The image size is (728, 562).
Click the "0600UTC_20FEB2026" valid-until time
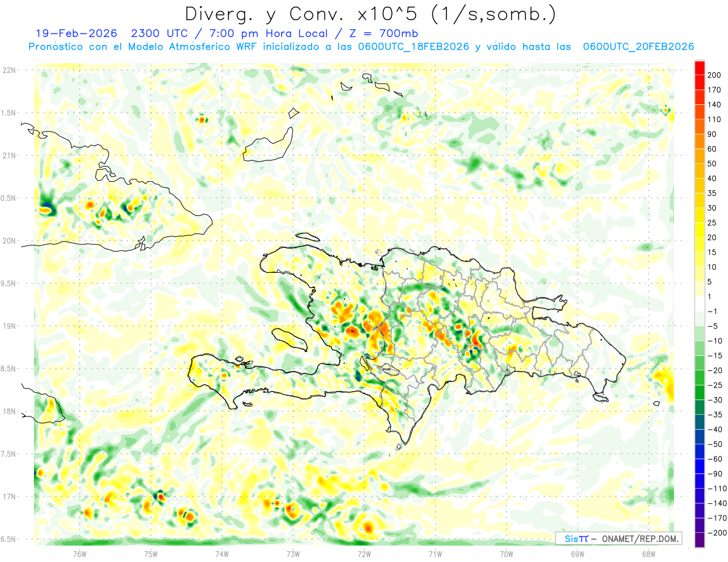point(638,47)
